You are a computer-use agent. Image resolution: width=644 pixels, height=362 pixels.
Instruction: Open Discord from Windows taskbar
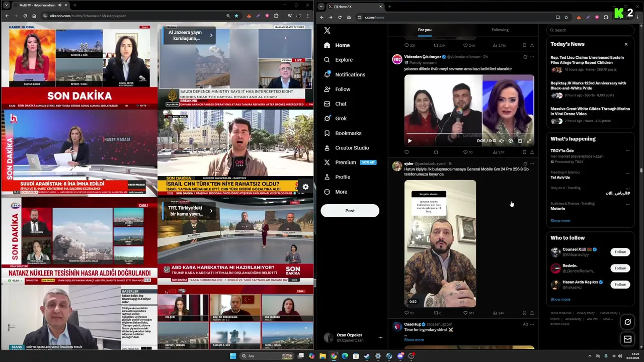tap(400, 356)
